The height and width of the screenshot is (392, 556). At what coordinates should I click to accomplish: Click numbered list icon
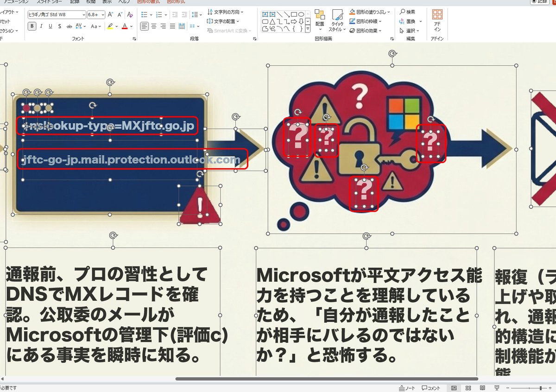point(159,14)
